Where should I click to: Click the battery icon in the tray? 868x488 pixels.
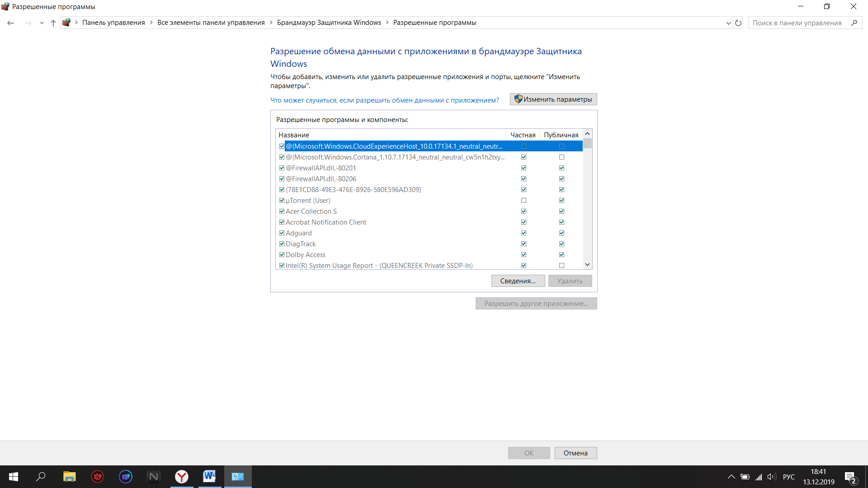(745, 477)
